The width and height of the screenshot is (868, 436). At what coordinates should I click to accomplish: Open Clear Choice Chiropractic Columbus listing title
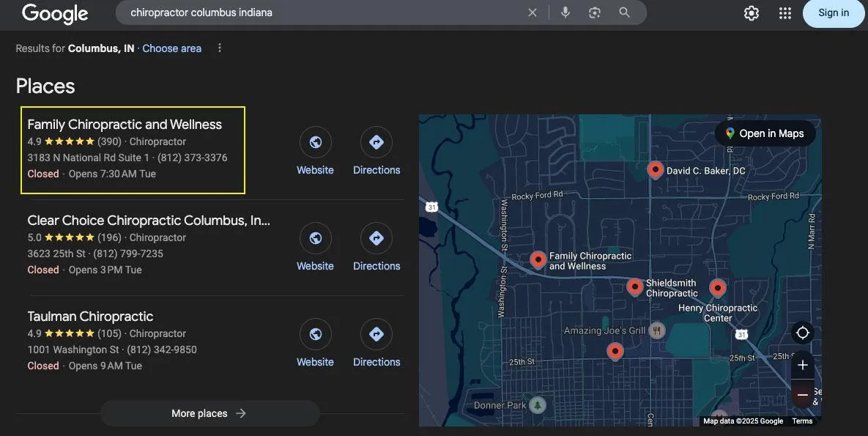point(149,220)
